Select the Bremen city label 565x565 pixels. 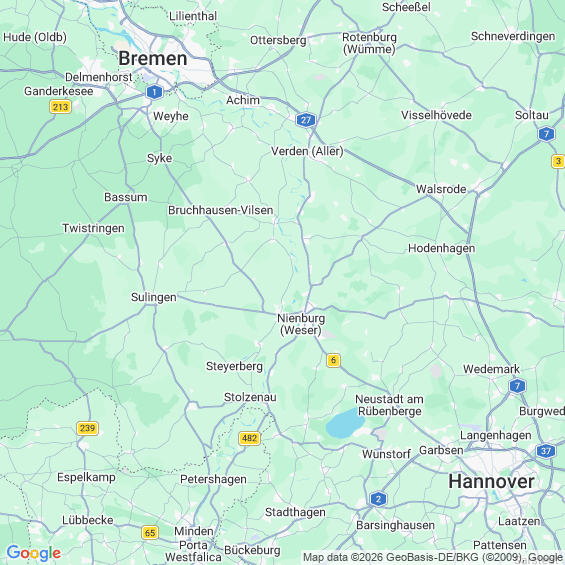point(153,58)
